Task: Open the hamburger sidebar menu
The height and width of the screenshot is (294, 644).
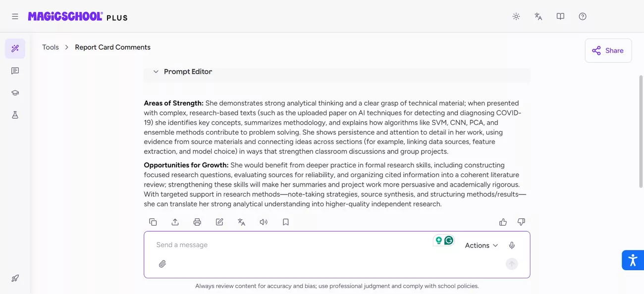Action: [x=15, y=16]
